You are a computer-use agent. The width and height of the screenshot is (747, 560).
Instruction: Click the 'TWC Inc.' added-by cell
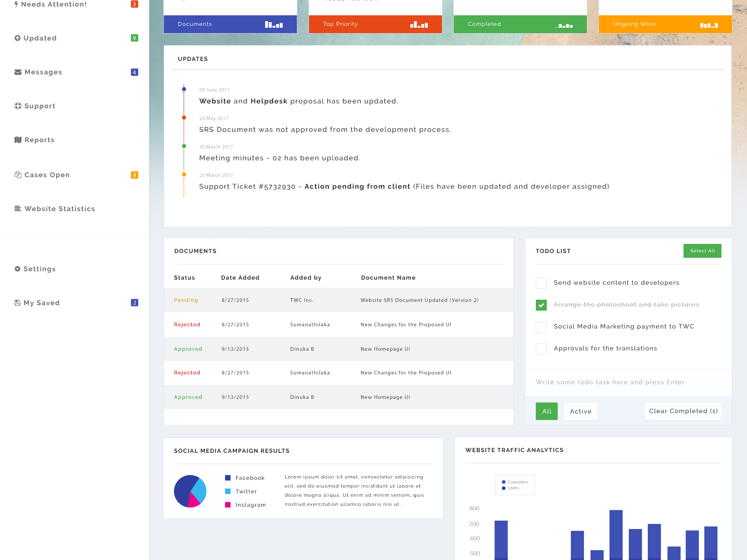[x=302, y=300]
